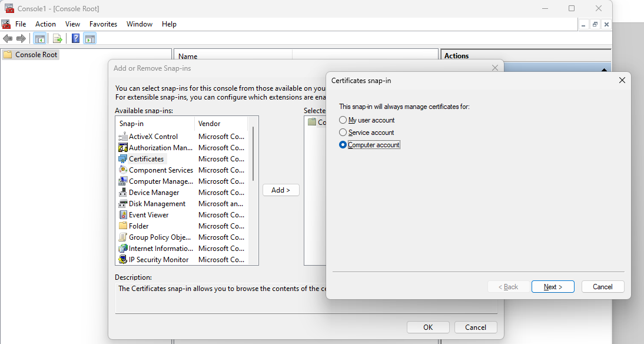Click the Computer Management snap-in icon
The image size is (644, 344).
tap(123, 181)
